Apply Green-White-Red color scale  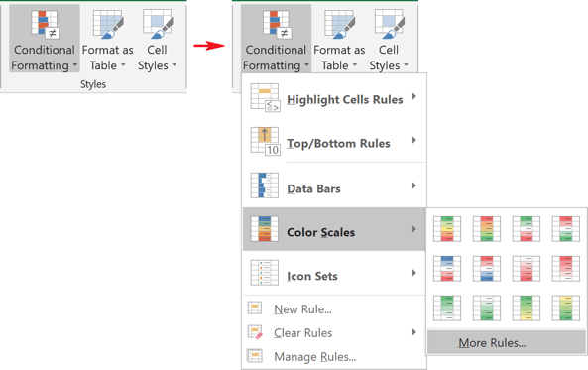(x=527, y=229)
